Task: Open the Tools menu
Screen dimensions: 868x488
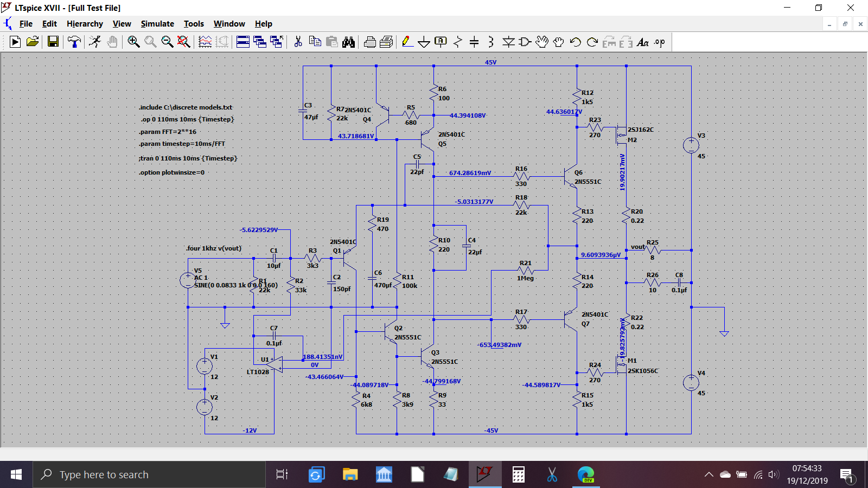Action: coord(194,24)
